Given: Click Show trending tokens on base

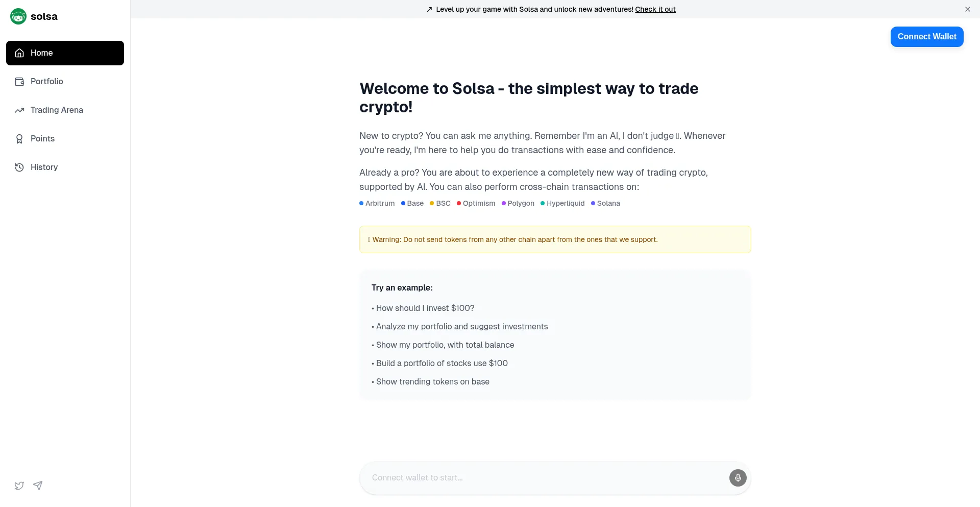Looking at the screenshot, I should [x=432, y=381].
